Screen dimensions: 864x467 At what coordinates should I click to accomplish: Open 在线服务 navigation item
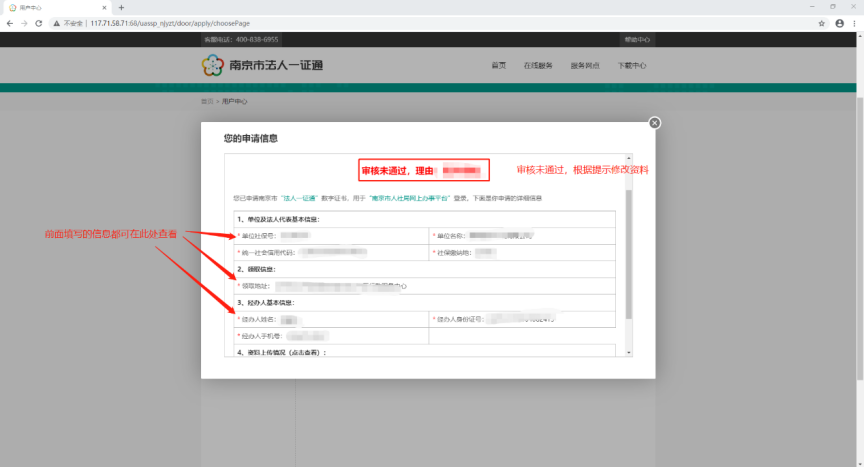538,66
